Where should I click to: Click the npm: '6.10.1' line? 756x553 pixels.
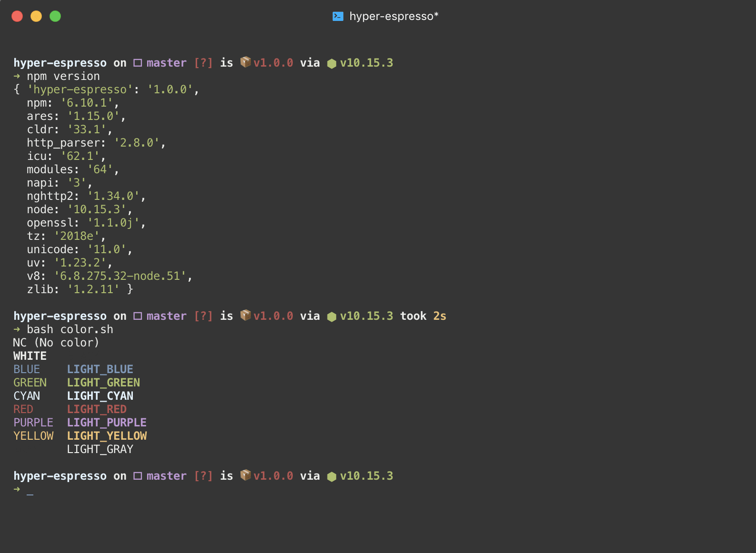pyautogui.click(x=73, y=103)
